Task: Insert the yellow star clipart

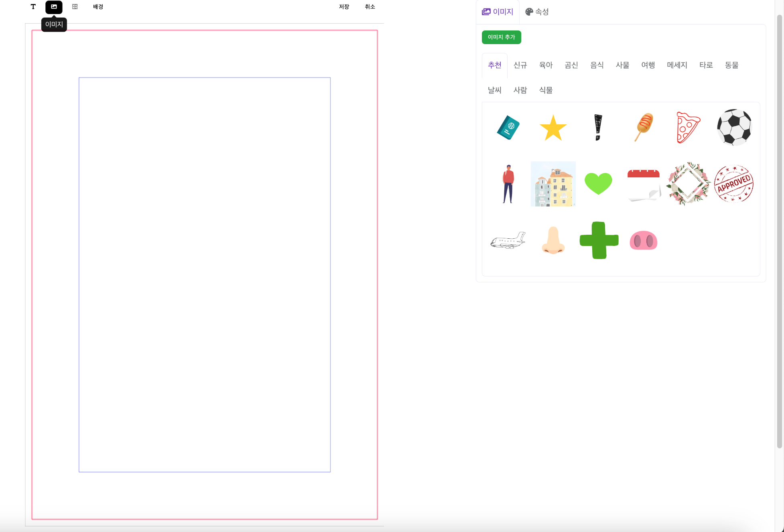Action: [553, 128]
